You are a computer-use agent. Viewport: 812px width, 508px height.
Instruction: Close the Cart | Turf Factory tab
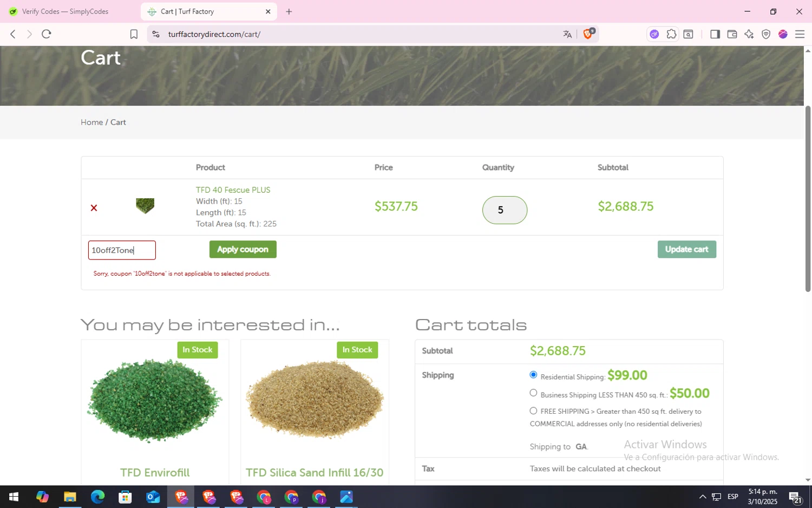pyautogui.click(x=268, y=11)
